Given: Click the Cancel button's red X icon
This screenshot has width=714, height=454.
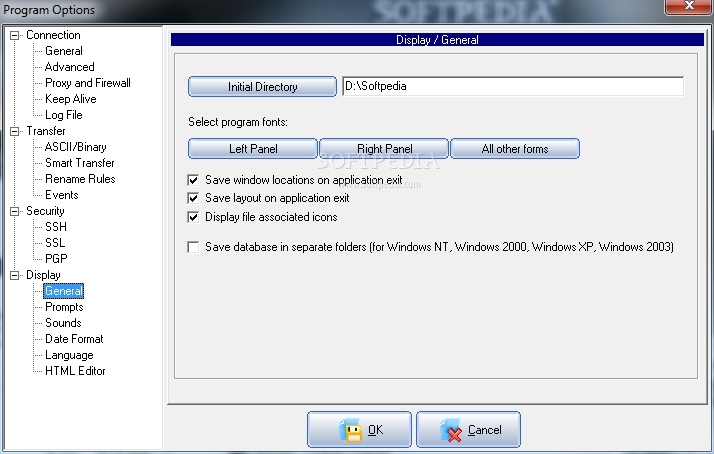Looking at the screenshot, I should pyautogui.click(x=451, y=430).
